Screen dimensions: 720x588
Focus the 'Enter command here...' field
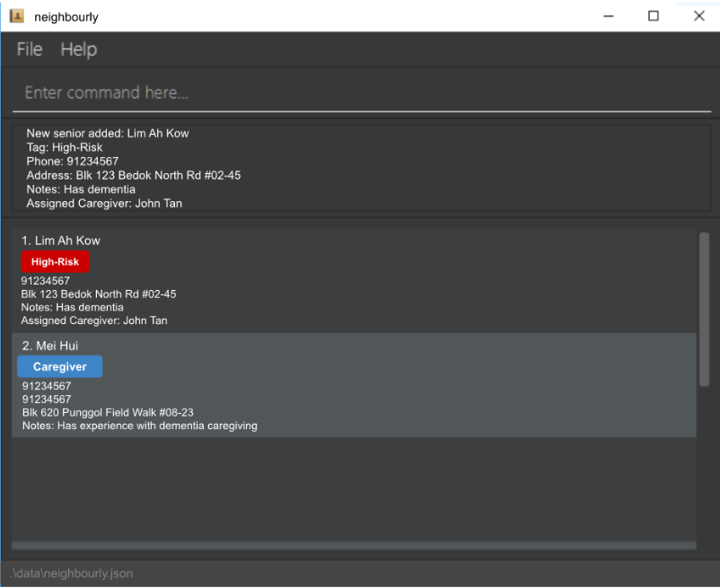pyautogui.click(x=359, y=92)
